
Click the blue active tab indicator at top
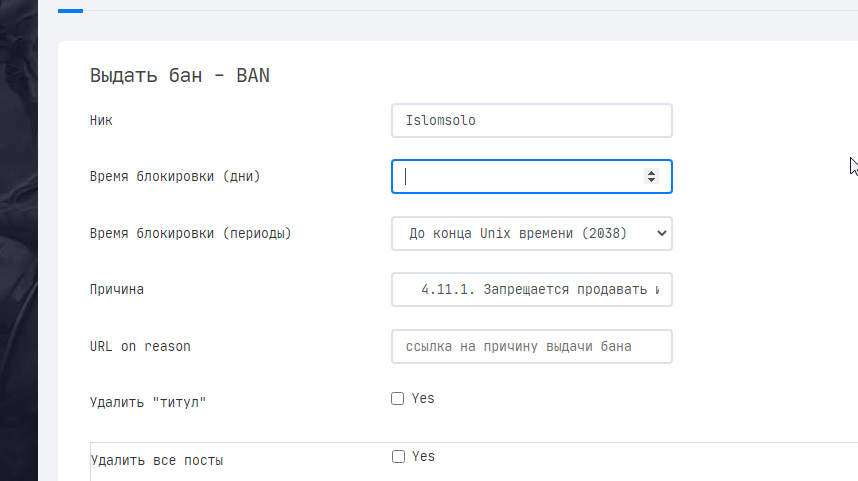71,10
